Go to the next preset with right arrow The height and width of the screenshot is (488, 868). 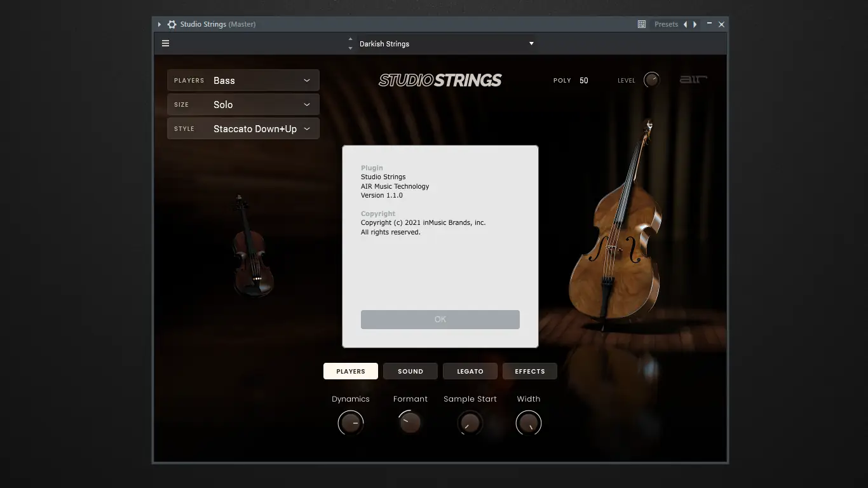695,24
